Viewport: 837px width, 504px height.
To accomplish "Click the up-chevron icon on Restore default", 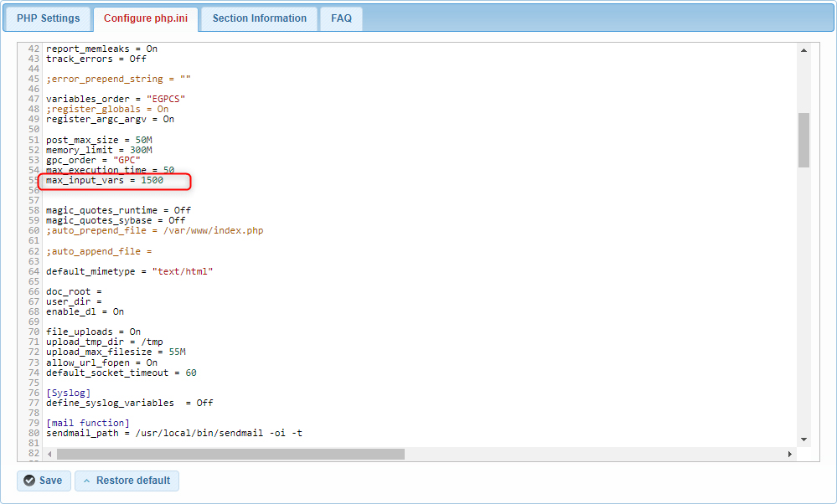I will point(87,481).
